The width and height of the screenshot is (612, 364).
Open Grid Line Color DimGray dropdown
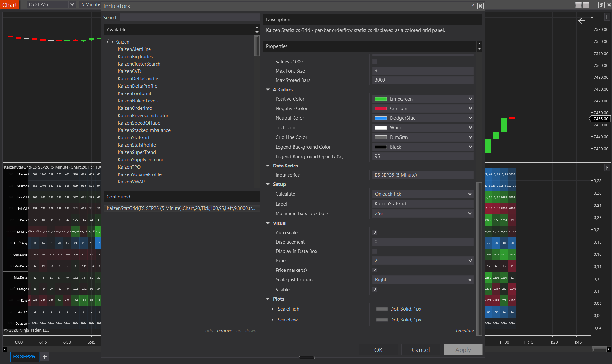[x=423, y=137]
